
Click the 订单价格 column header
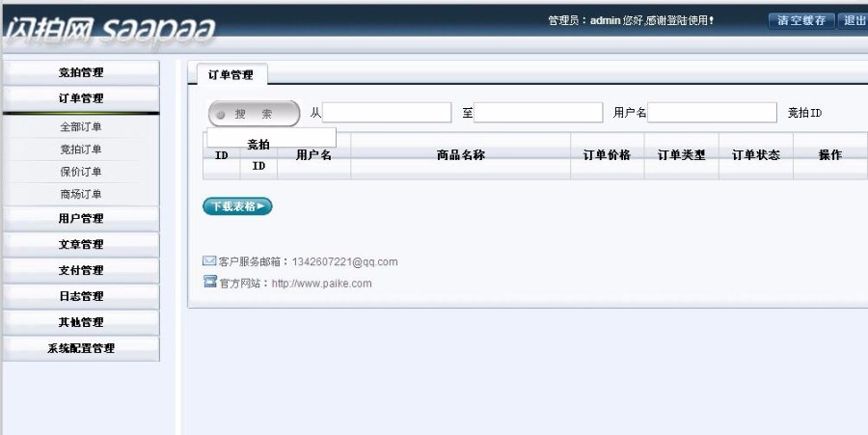(608, 155)
